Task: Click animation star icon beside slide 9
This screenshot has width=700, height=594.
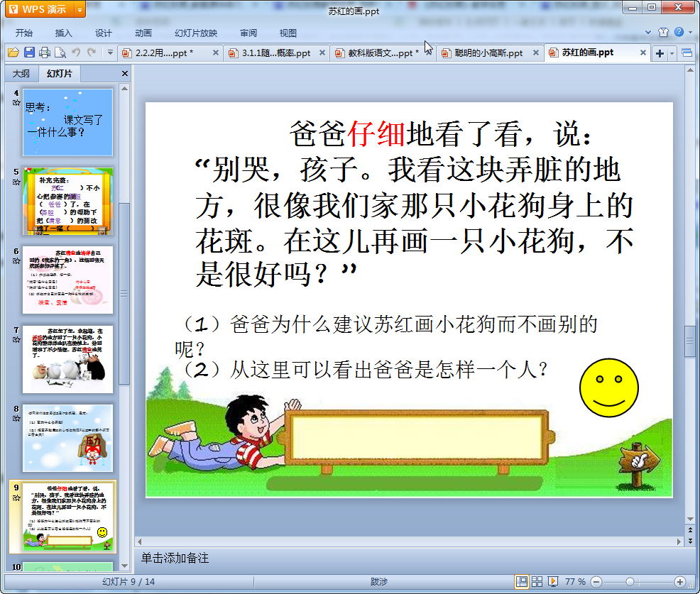Action: click(x=16, y=498)
